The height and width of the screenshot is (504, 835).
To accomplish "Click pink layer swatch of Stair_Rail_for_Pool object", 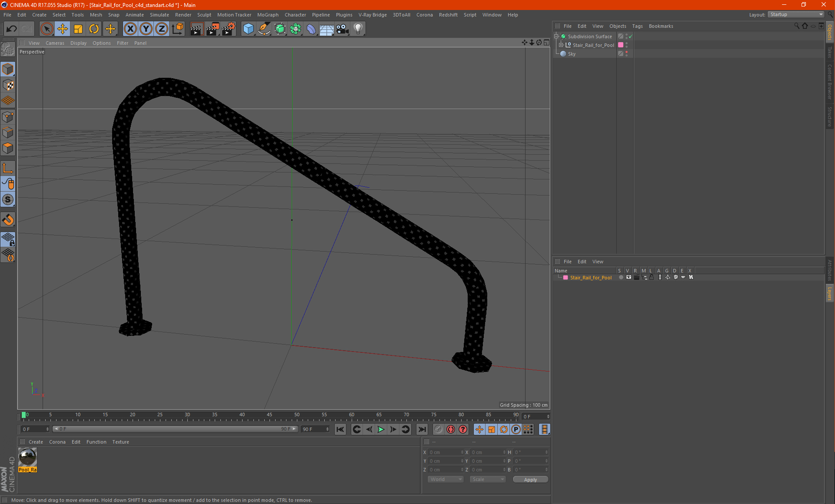I will [x=621, y=45].
